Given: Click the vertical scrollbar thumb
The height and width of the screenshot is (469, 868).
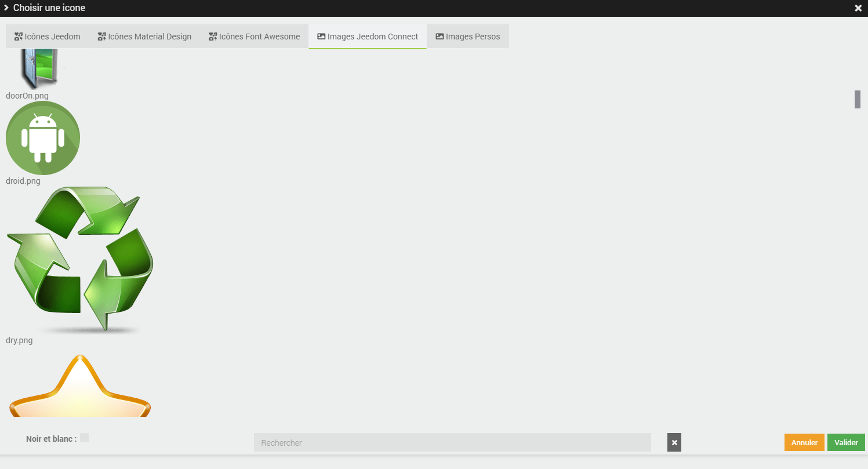Looking at the screenshot, I should (x=858, y=99).
